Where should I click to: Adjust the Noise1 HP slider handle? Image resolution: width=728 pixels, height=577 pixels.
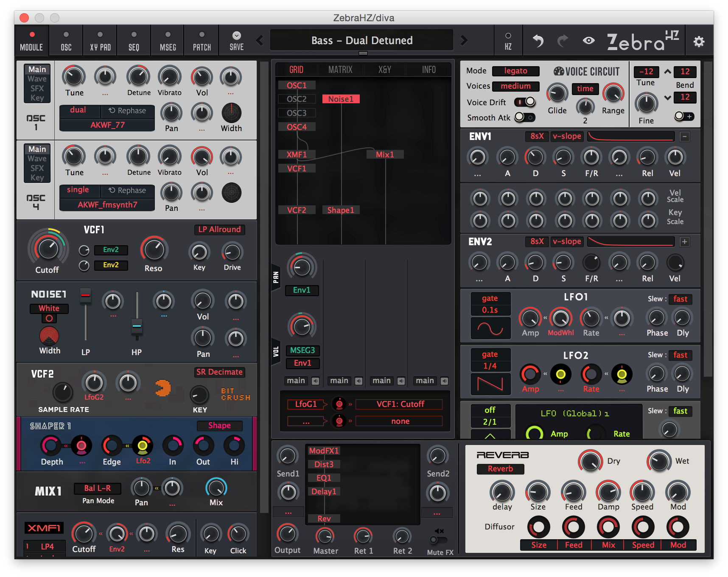point(137,326)
